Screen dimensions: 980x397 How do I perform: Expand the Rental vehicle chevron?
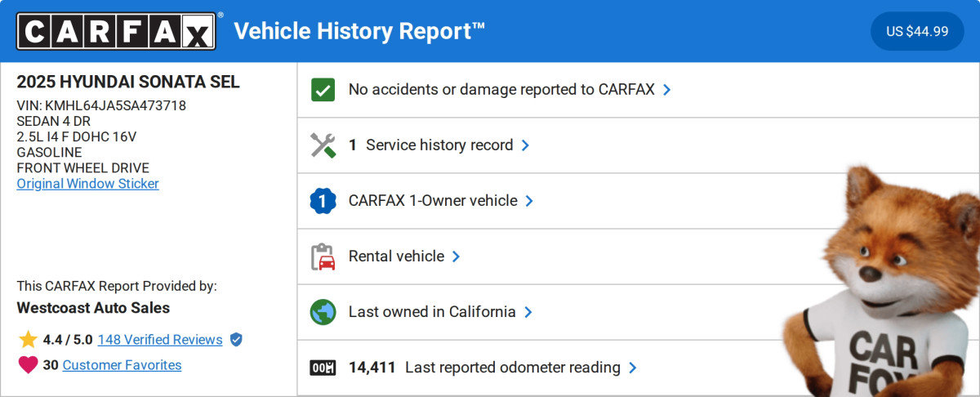tap(456, 256)
